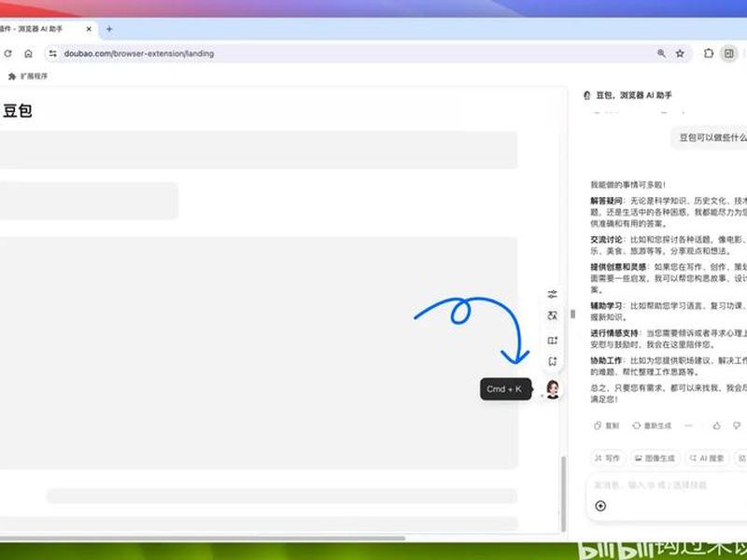This screenshot has height=560, width=747.
Task: Click the 豆包 logo in side panel header
Action: (x=587, y=95)
